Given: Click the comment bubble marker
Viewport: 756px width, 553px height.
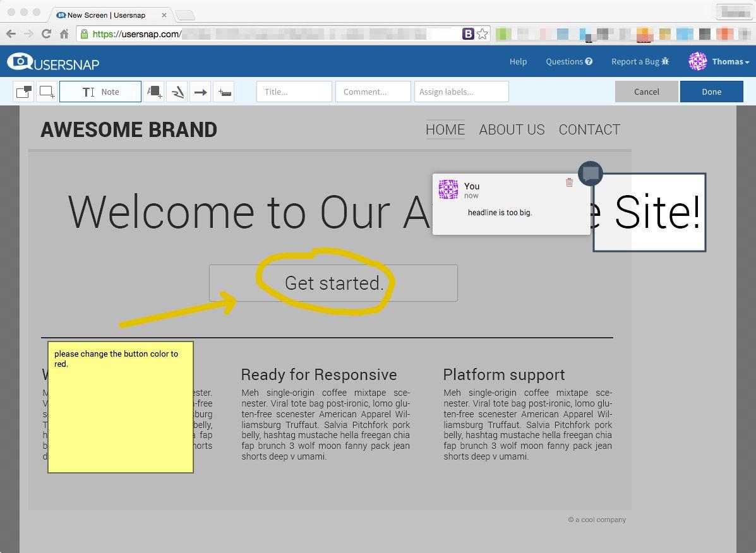Looking at the screenshot, I should pos(591,174).
